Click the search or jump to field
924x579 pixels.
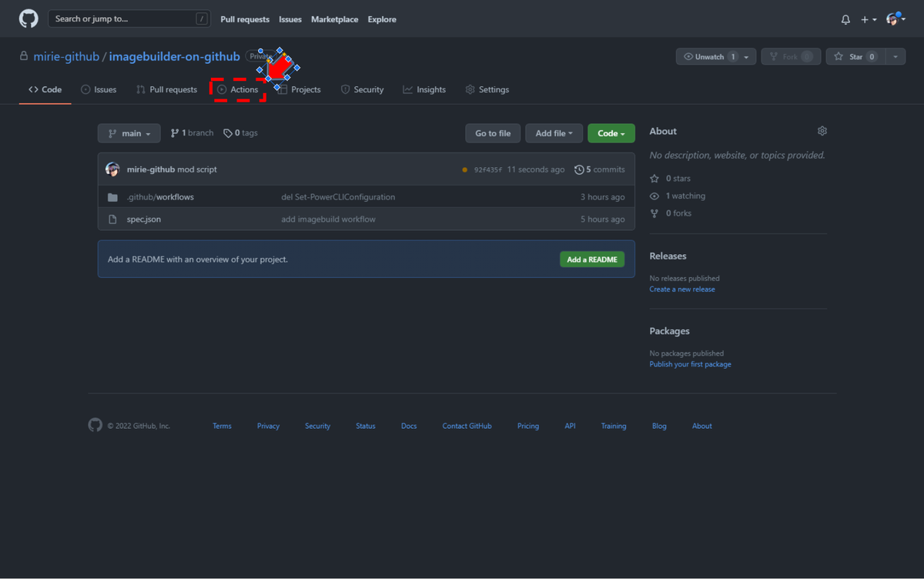[129, 19]
